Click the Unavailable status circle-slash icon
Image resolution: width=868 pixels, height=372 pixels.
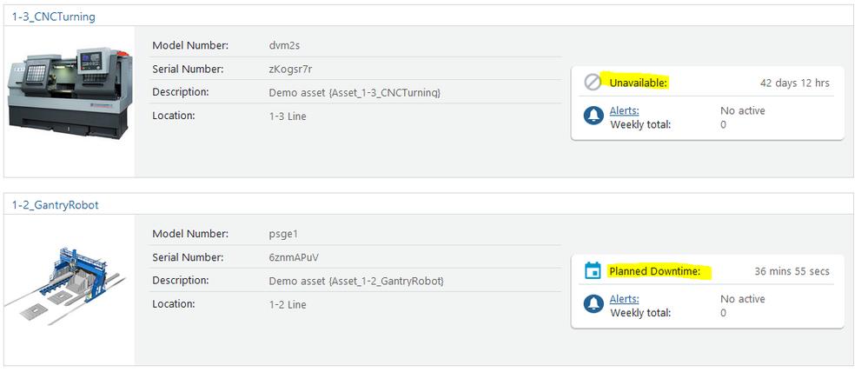pyautogui.click(x=593, y=83)
